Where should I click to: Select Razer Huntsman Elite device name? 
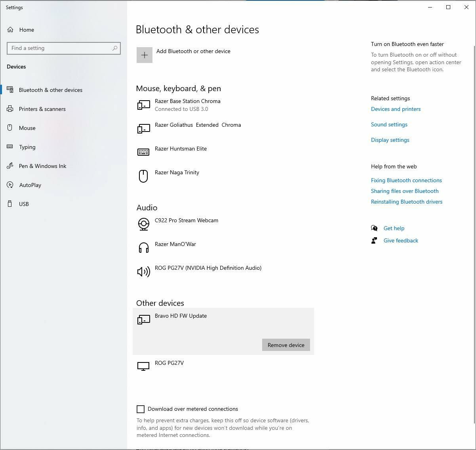coord(181,149)
